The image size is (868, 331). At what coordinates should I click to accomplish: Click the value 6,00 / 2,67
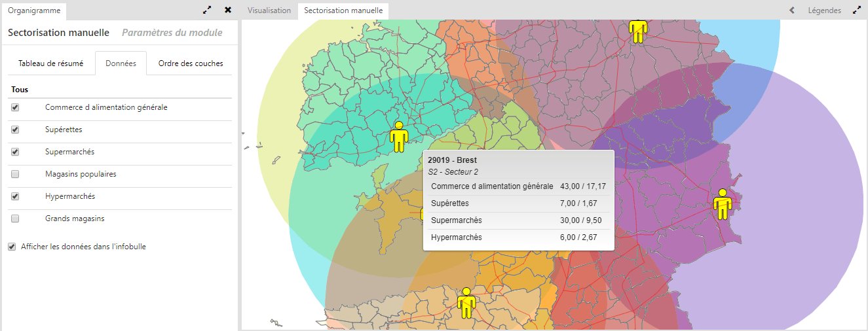pos(578,237)
